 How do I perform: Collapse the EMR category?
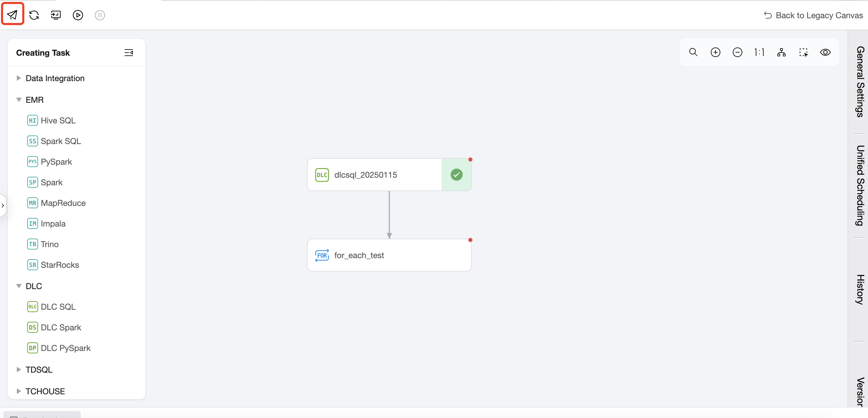pyautogui.click(x=19, y=100)
